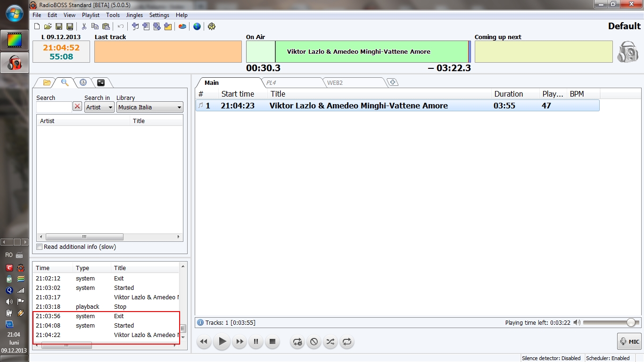Add a track using the music note icon
The image size is (644, 362).
(x=135, y=26)
